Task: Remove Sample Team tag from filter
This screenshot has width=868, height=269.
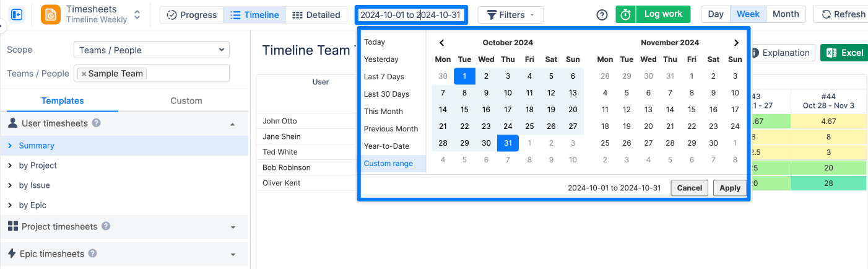Action: (x=84, y=74)
